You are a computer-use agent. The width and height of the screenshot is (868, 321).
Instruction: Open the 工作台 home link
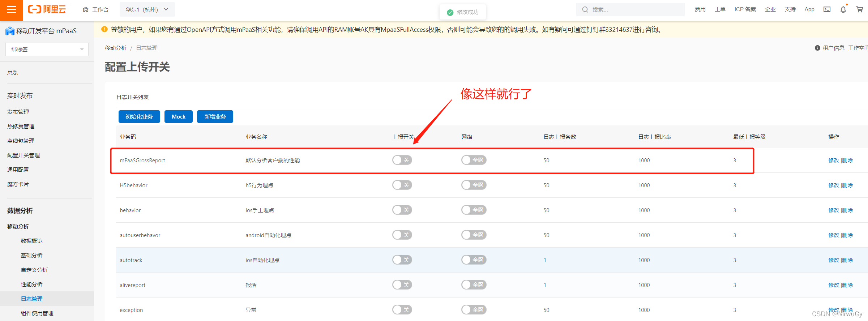(95, 9)
